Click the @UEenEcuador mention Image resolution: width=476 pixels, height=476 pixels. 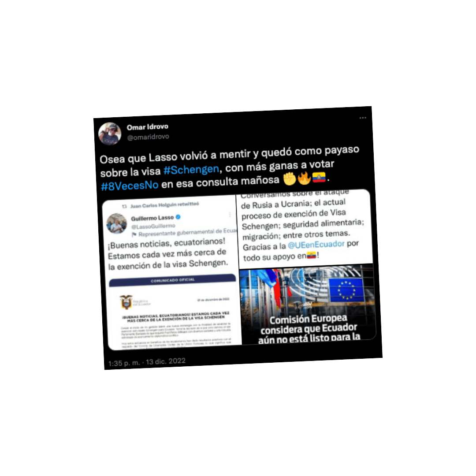click(316, 244)
